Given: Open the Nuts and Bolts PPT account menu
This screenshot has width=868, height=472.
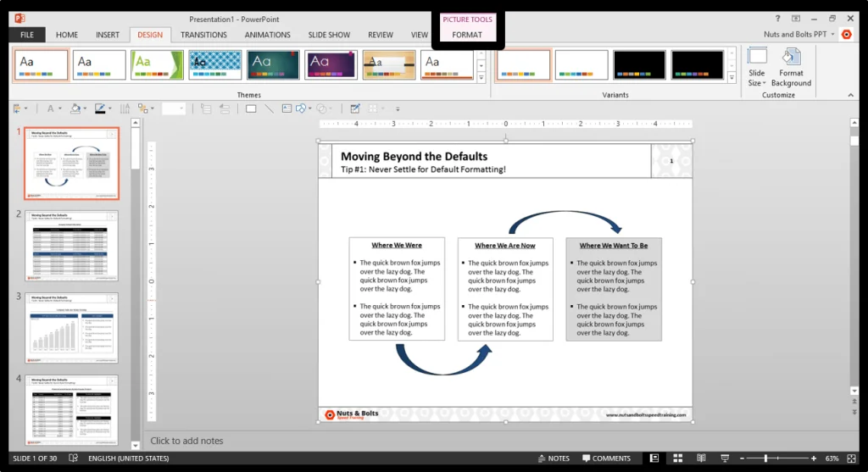Looking at the screenshot, I should coord(798,34).
